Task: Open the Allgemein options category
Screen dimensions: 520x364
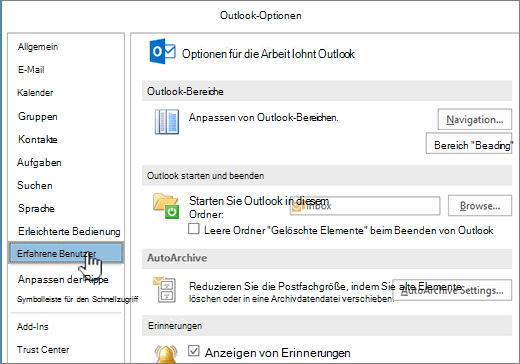Action: click(x=38, y=47)
